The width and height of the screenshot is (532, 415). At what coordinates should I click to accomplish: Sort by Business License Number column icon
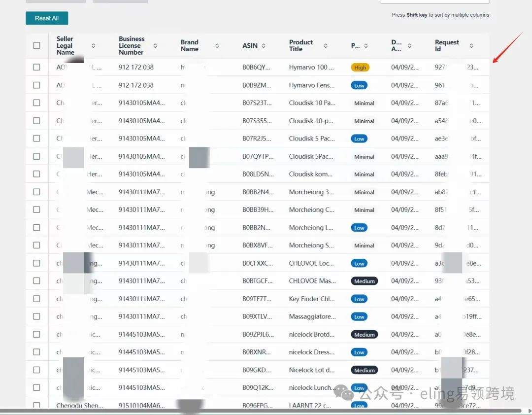tap(155, 46)
